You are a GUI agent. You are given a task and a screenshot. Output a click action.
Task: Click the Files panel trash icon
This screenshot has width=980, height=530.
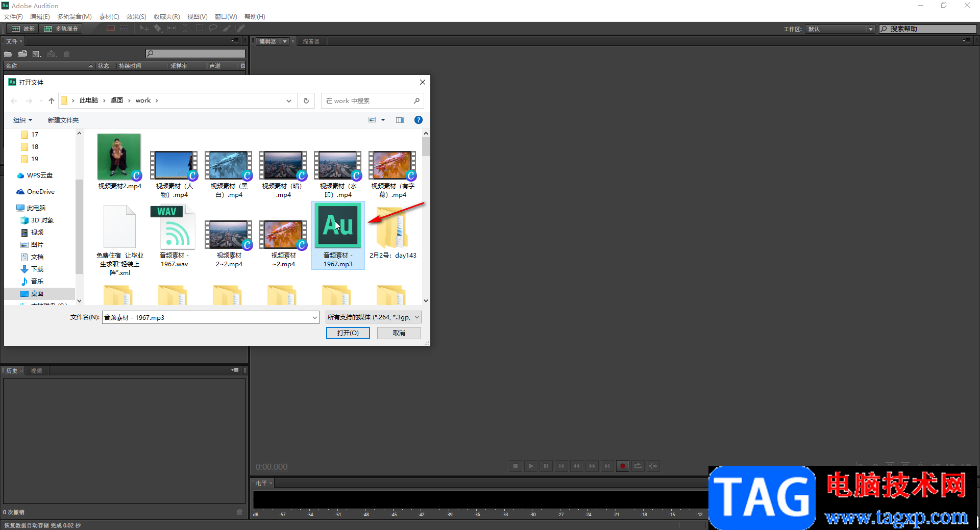pos(66,54)
